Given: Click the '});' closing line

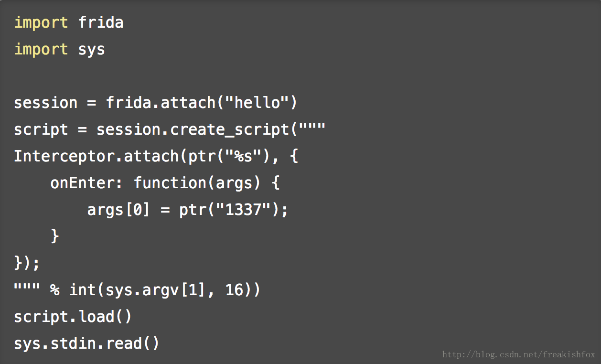Looking at the screenshot, I should coord(27,263).
